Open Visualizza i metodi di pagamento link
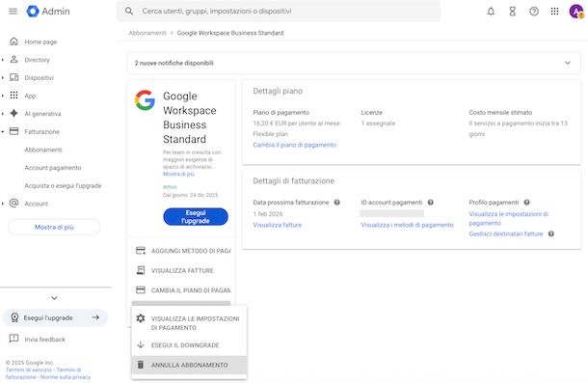 [x=407, y=225]
